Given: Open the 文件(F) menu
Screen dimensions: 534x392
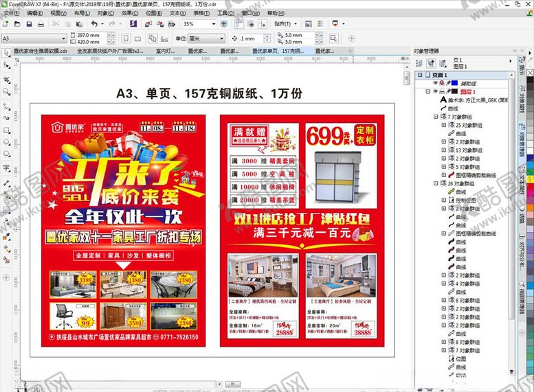Looking at the screenshot, I should [11, 13].
